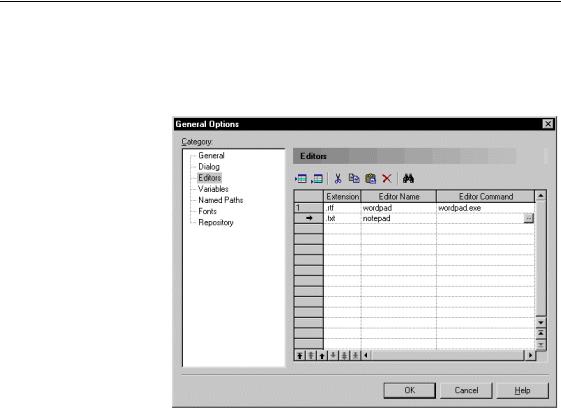Move selected row up one line

point(322,355)
